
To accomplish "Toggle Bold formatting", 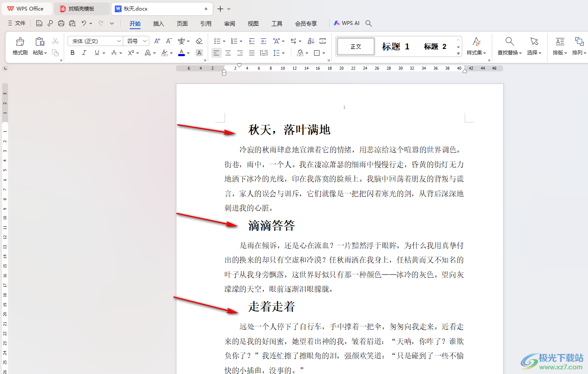I will pos(73,53).
